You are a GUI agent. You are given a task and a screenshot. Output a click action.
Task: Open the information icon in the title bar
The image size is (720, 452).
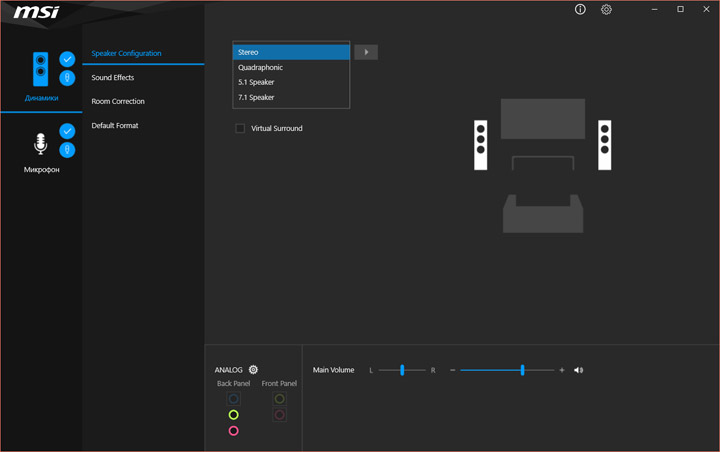[x=580, y=10]
